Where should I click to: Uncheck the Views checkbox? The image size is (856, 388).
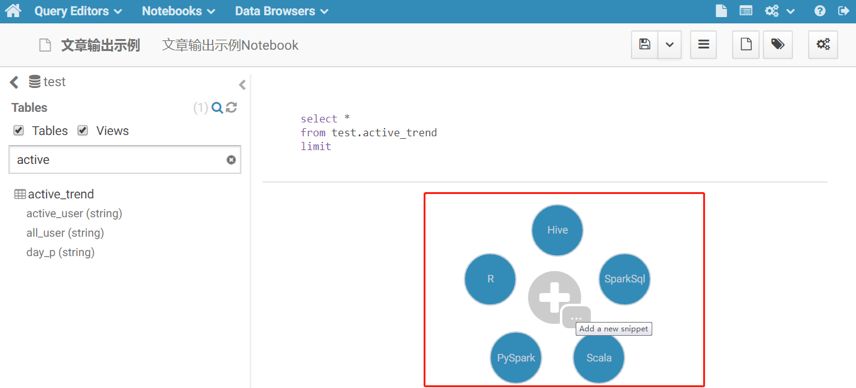[x=83, y=130]
